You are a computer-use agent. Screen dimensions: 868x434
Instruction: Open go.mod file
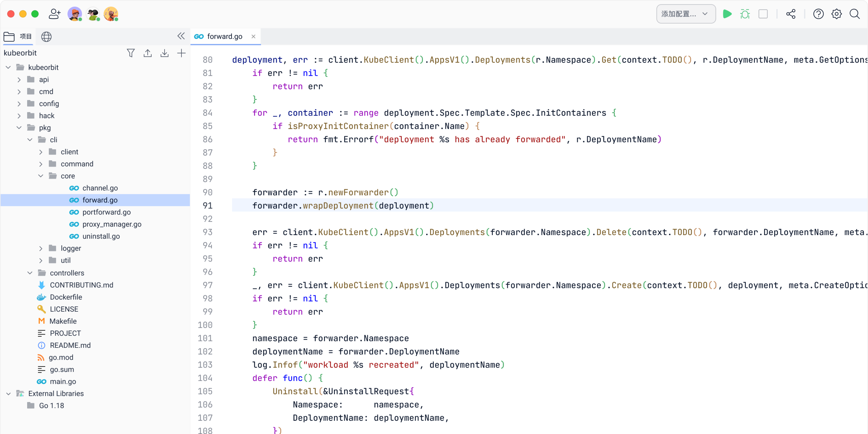(61, 357)
